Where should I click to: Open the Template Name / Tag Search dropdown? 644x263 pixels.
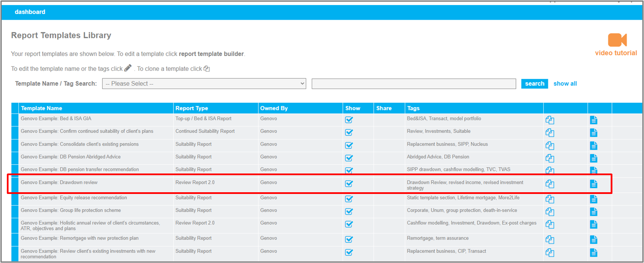point(204,84)
